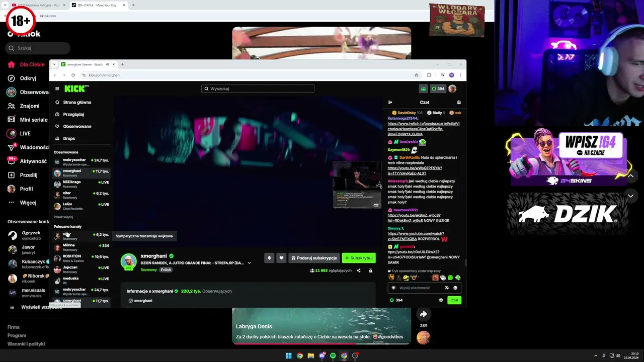Screen dimensions: 644x362
Task: Open xmerghani Instagram link
Action: point(140,301)
